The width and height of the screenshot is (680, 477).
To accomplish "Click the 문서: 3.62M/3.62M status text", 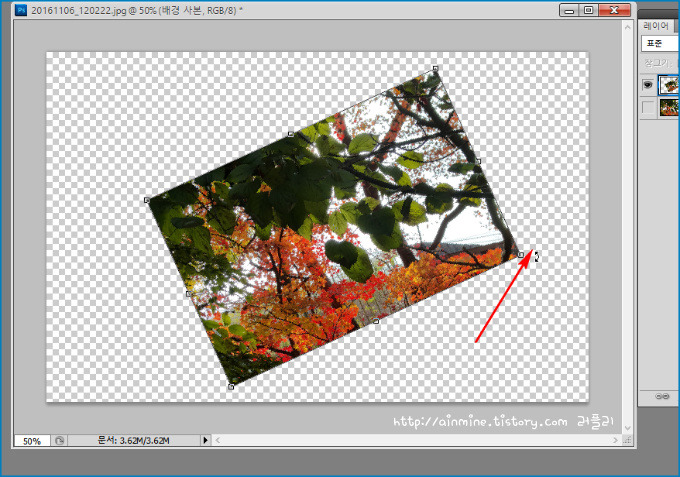I will tap(134, 441).
